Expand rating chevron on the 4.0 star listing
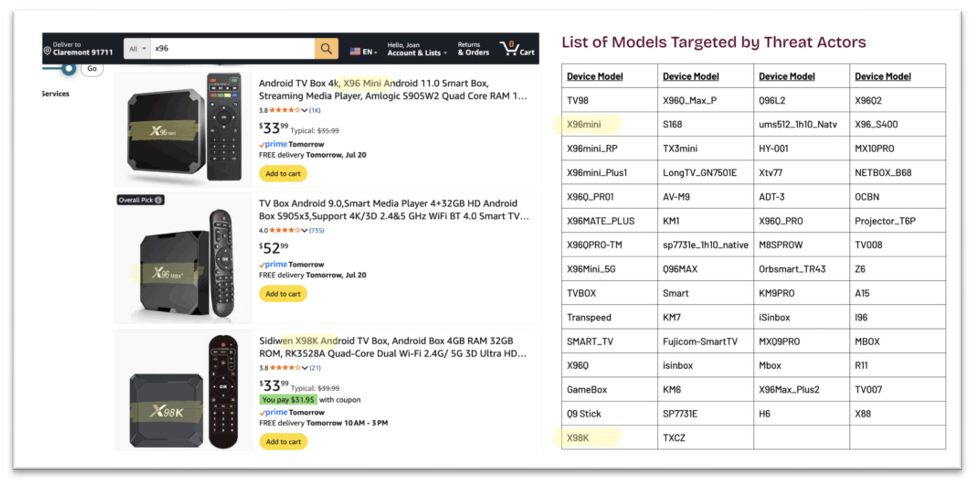980x486 pixels. pos(304,231)
